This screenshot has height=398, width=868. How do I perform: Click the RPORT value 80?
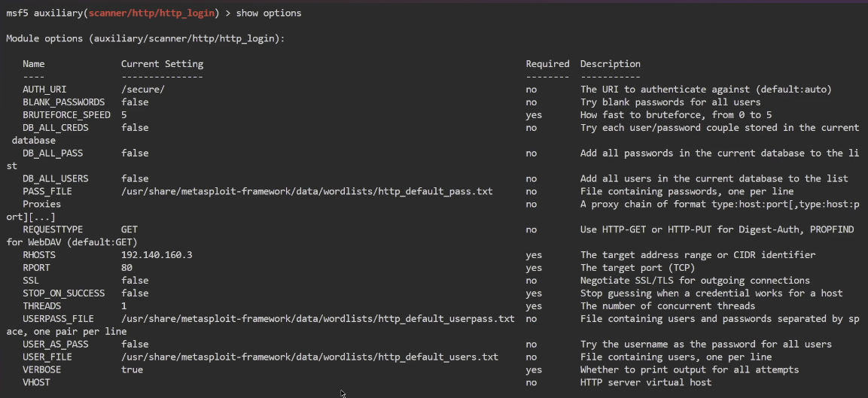pos(126,268)
